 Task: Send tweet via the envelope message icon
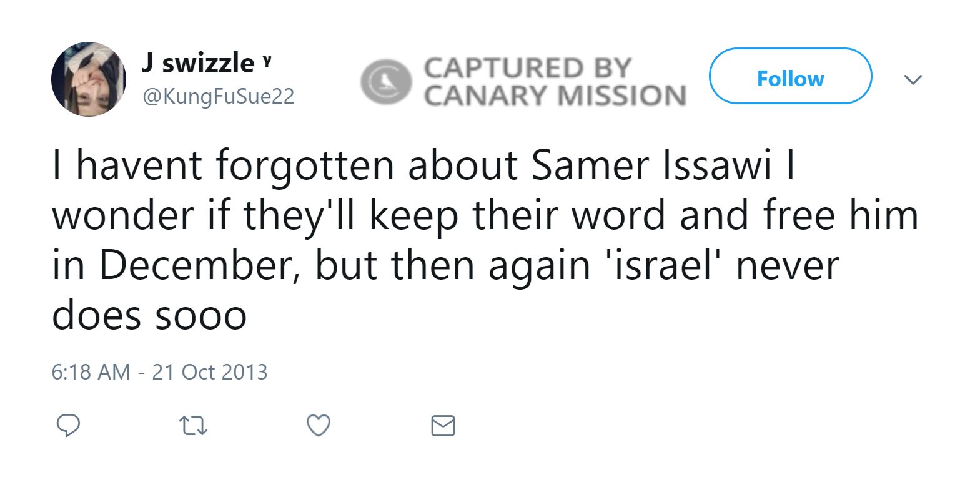pos(443,426)
